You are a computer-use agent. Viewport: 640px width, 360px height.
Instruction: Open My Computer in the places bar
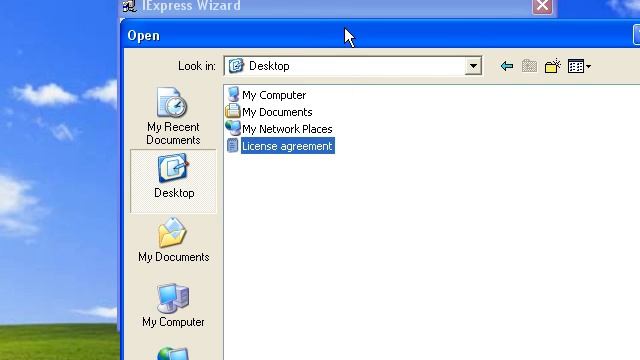pos(173,305)
